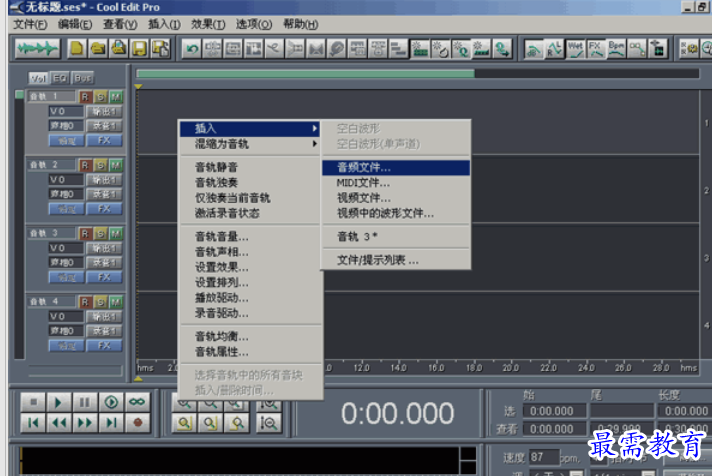Click tempo field showing 87

(x=544, y=457)
